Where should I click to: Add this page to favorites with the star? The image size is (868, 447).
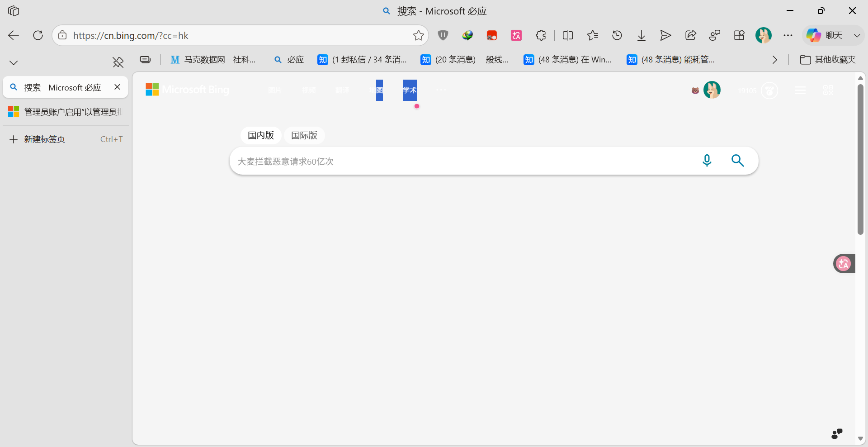(418, 35)
